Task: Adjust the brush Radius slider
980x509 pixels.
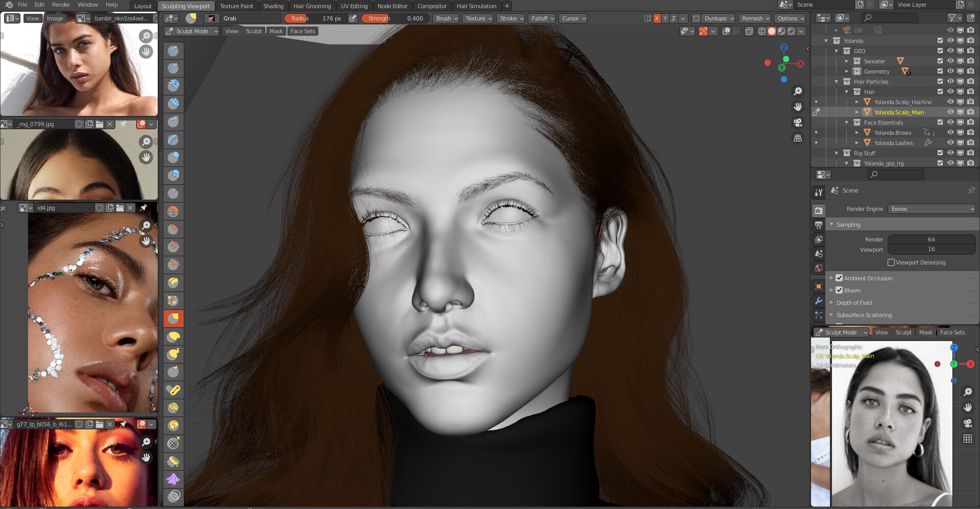Action: click(315, 18)
